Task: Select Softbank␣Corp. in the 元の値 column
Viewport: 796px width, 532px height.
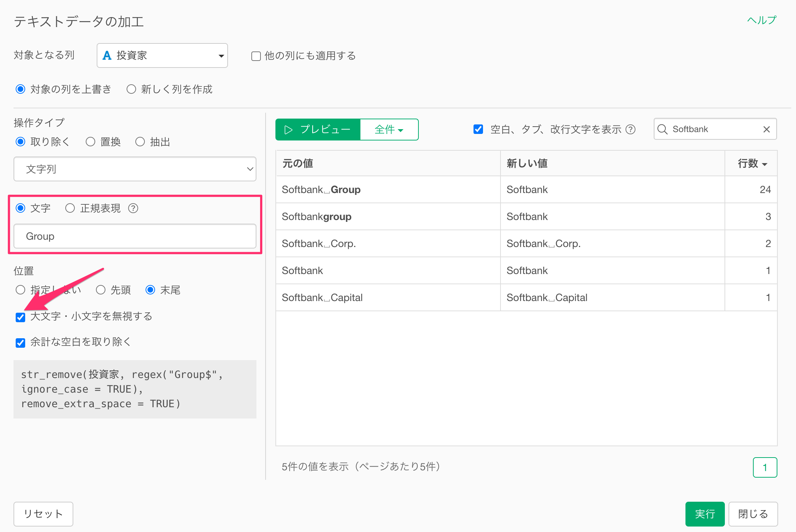Action: 388,244
